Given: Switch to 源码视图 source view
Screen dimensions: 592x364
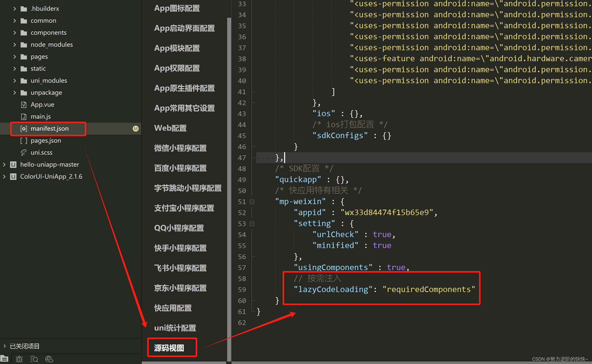Looking at the screenshot, I should (169, 348).
